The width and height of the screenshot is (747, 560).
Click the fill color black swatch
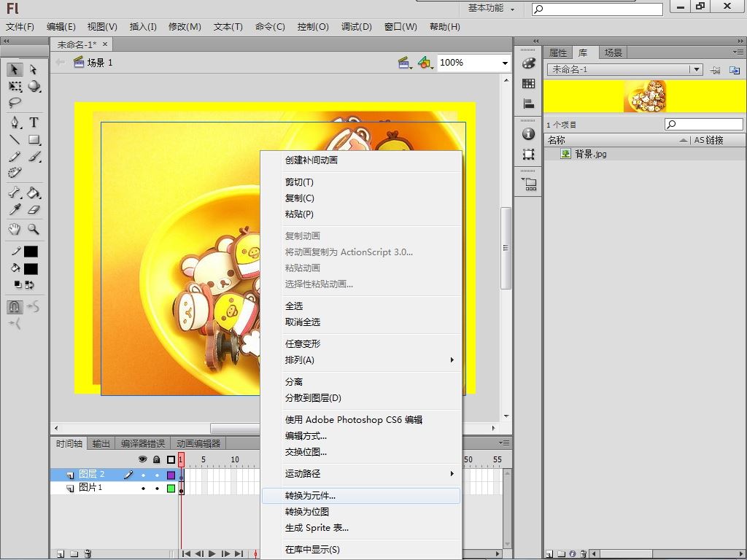(x=31, y=268)
